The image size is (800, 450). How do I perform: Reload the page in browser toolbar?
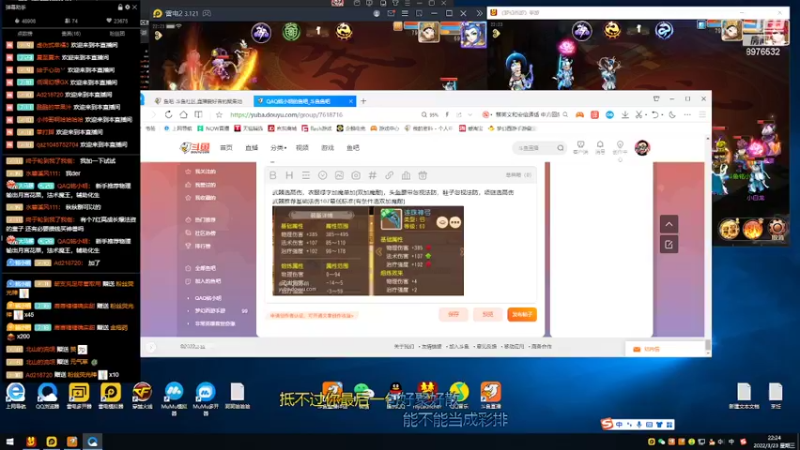(168, 115)
